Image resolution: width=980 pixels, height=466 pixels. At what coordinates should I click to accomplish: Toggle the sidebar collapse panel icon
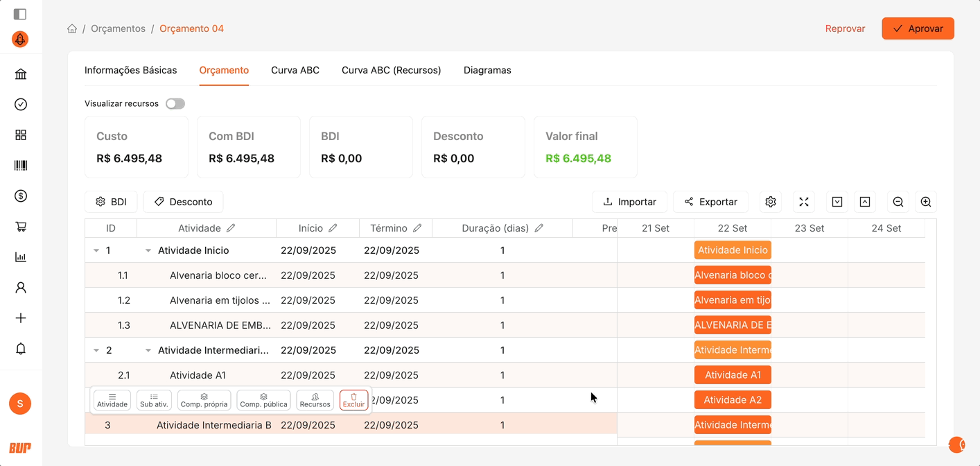tap(20, 14)
